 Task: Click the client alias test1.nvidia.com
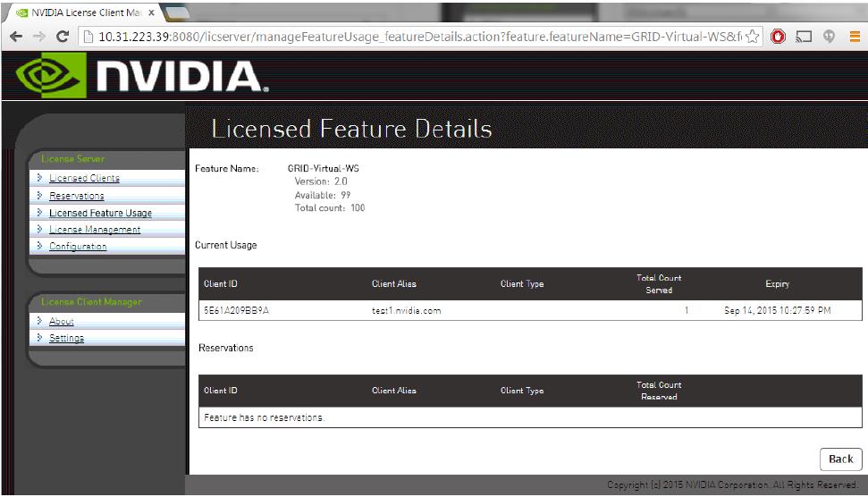coord(407,310)
